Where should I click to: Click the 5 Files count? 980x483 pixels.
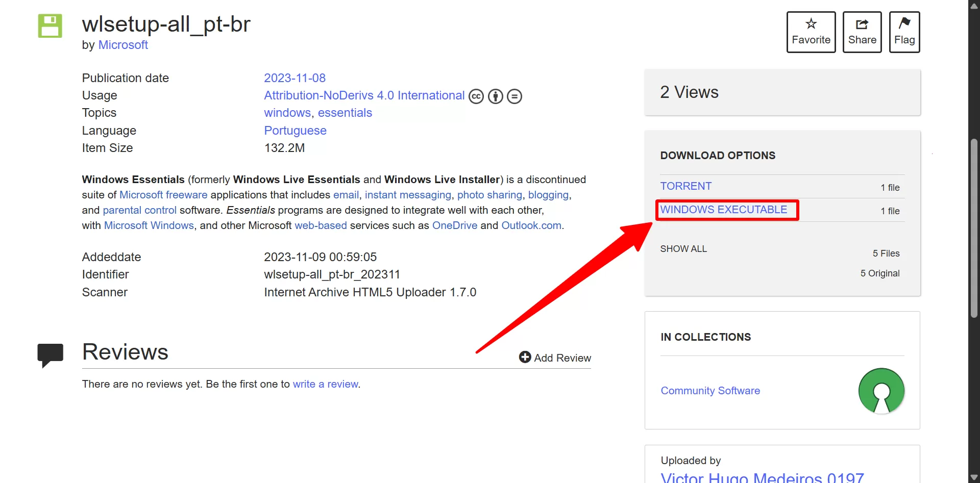point(886,253)
